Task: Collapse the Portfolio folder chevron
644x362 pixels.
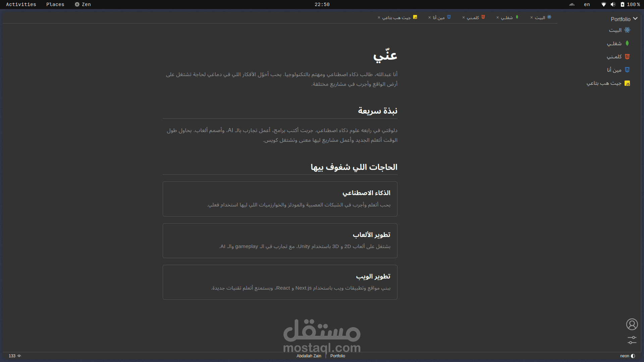Action: 635,19
